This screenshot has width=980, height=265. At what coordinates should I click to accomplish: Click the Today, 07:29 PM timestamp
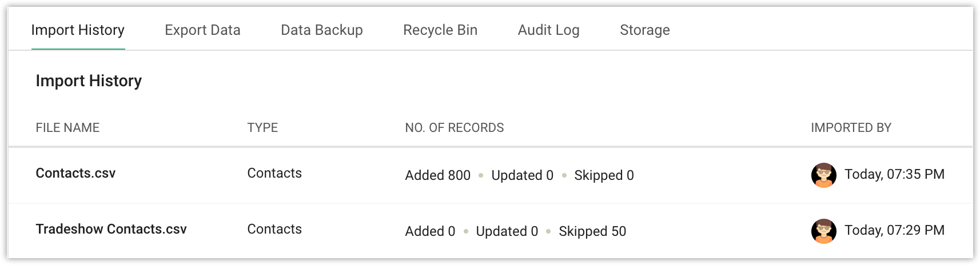pos(894,231)
